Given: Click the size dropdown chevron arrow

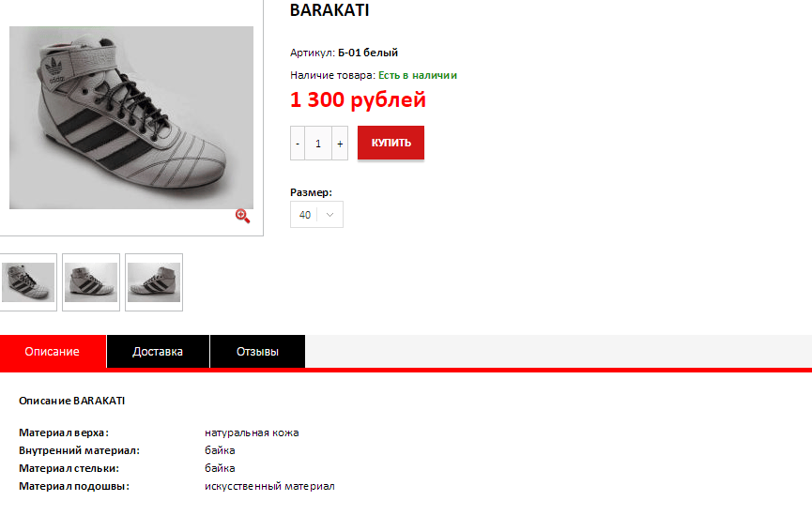Looking at the screenshot, I should point(329,215).
